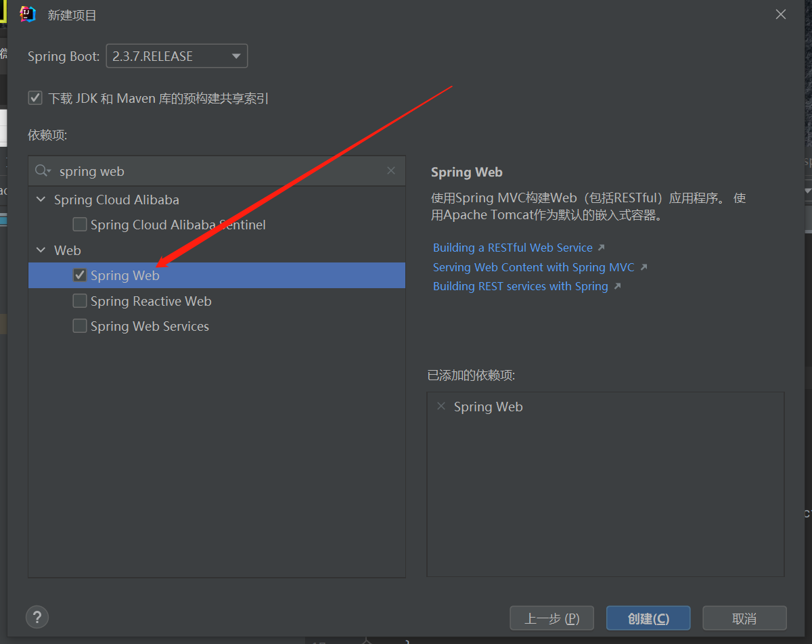
Task: Select the Spring Web Services row label
Action: [150, 326]
